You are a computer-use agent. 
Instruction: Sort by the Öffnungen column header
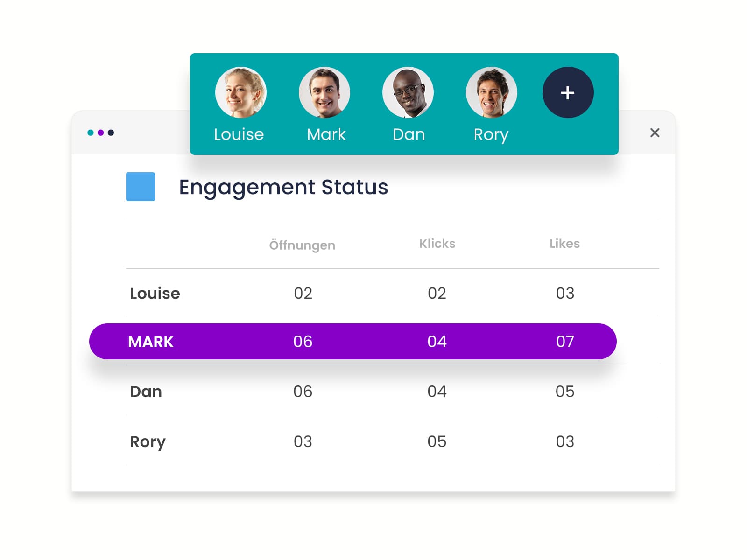302,245
